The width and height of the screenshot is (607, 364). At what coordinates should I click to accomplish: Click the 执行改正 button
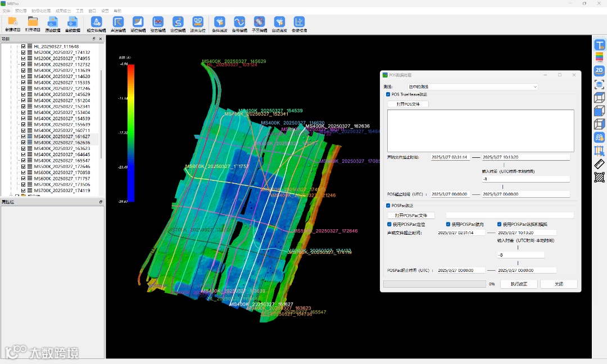(519, 284)
